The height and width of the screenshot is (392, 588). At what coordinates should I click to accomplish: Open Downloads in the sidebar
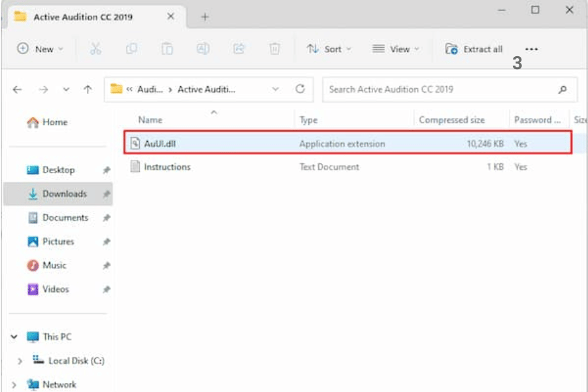click(64, 194)
